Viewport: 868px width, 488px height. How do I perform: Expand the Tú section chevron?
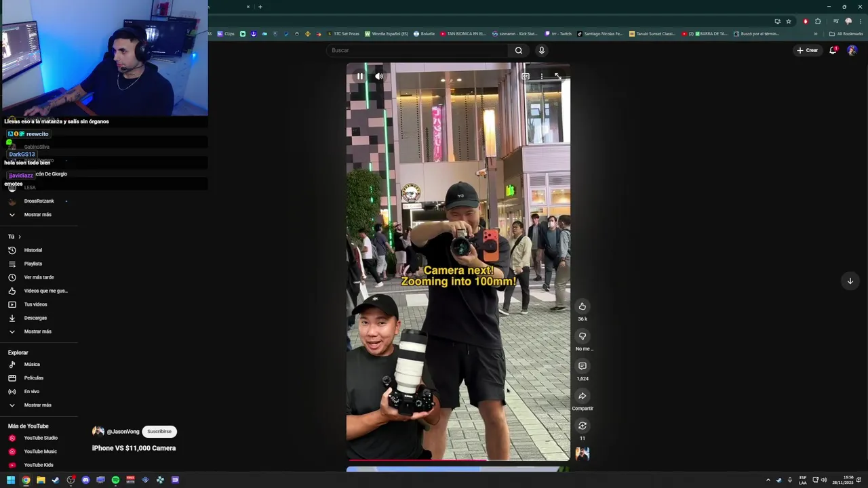coord(20,237)
